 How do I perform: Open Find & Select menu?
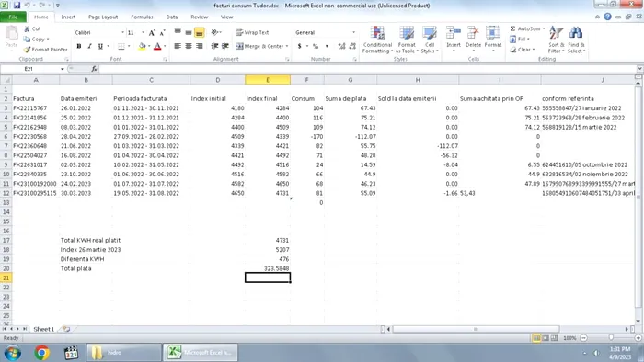(x=576, y=40)
